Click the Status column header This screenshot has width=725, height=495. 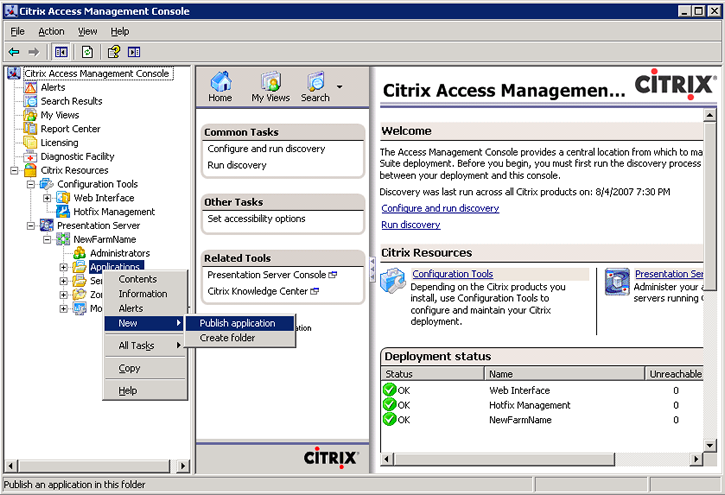pyautogui.click(x=432, y=374)
